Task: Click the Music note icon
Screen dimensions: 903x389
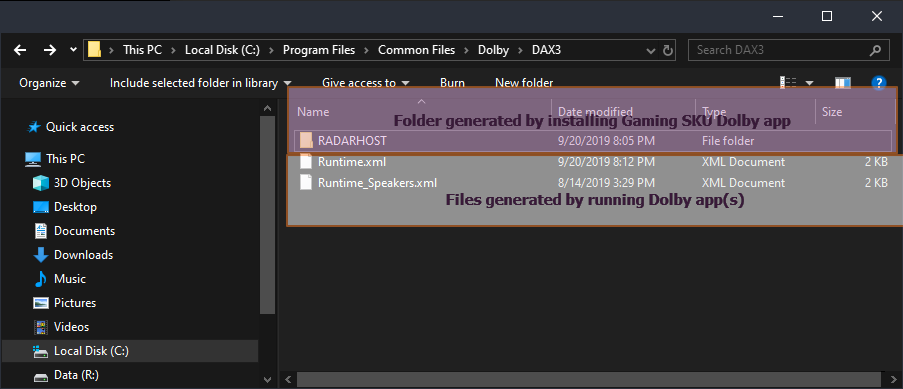Action: tap(40, 279)
